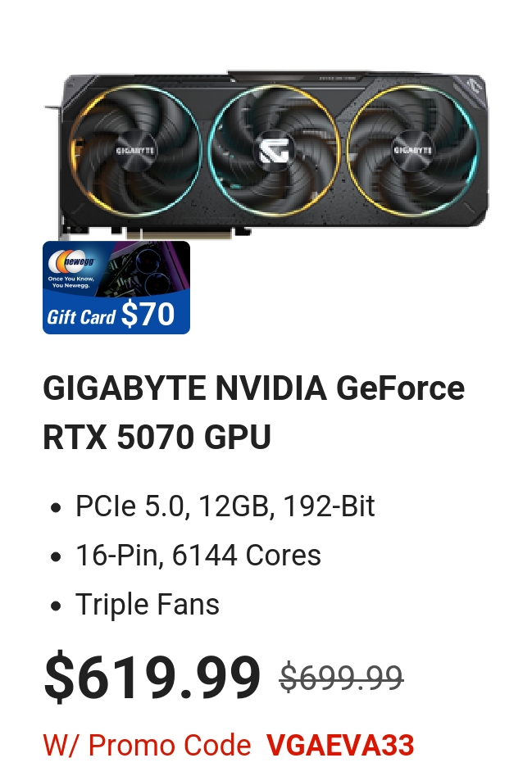532x767 pixels.
Task: Open the GIGABYTE NVIDIA GeForce title link
Action: [254, 388]
